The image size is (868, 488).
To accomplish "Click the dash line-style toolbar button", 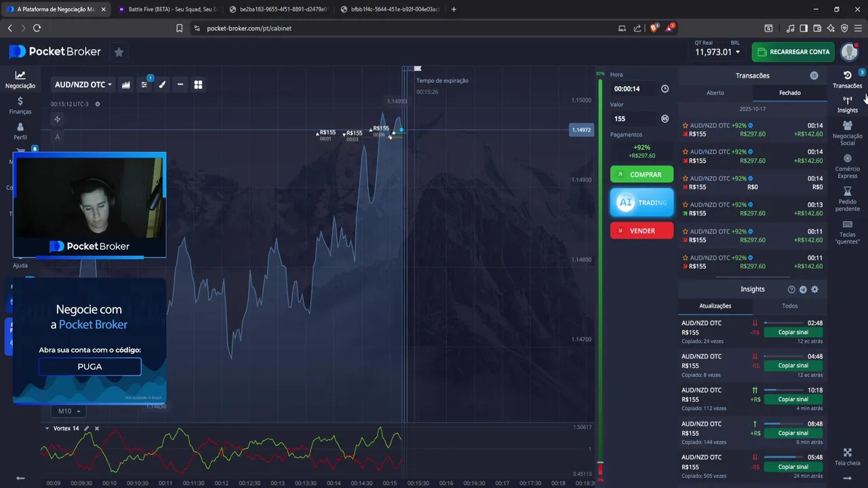I will tap(180, 85).
